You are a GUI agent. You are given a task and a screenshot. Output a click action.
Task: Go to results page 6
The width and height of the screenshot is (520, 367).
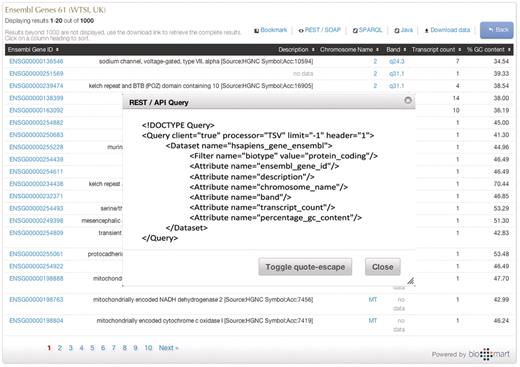tap(103, 348)
